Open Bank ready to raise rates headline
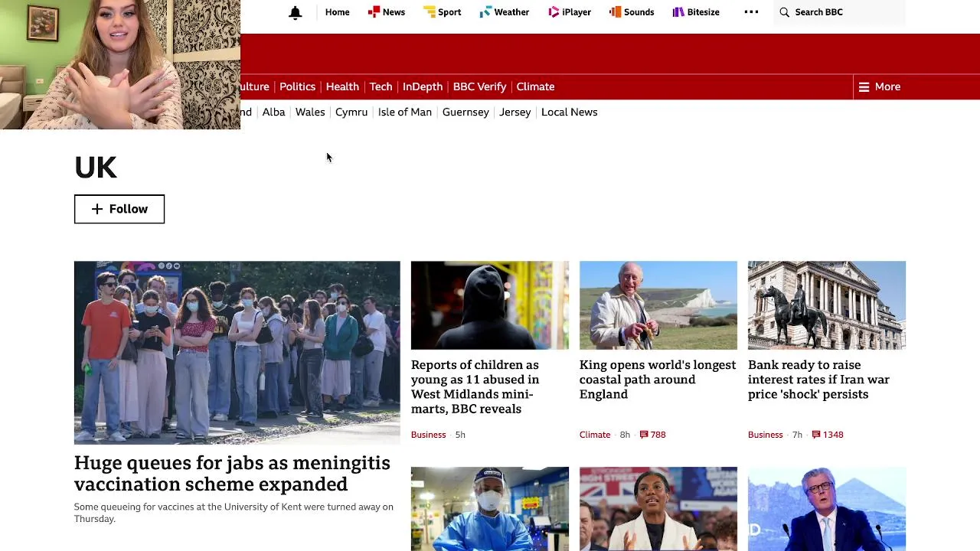Screen dimensions: 980x551 click(818, 380)
